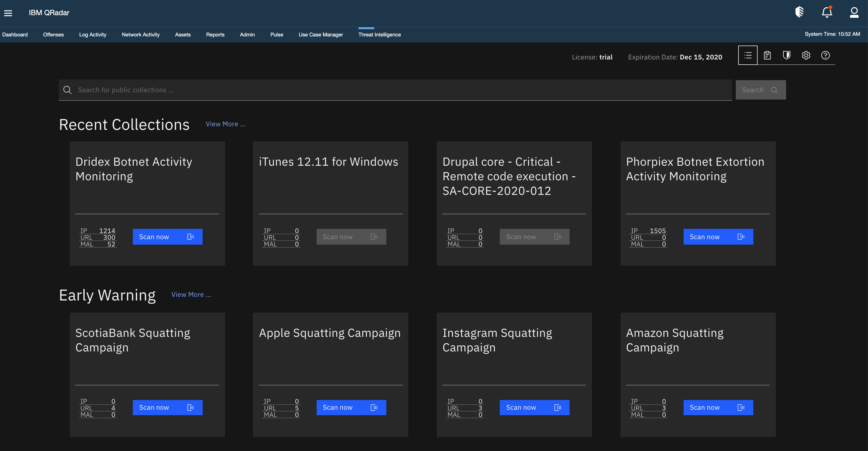Click the Recent Collections heading
This screenshot has height=451, width=868.
124,125
